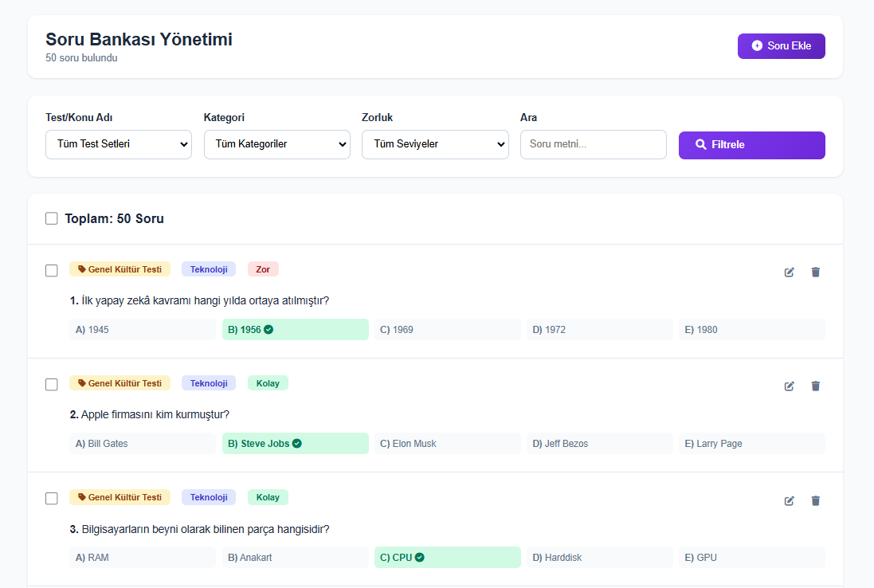Click the Soru Ekle button
Image resolution: width=874 pixels, height=588 pixels.
click(x=781, y=45)
